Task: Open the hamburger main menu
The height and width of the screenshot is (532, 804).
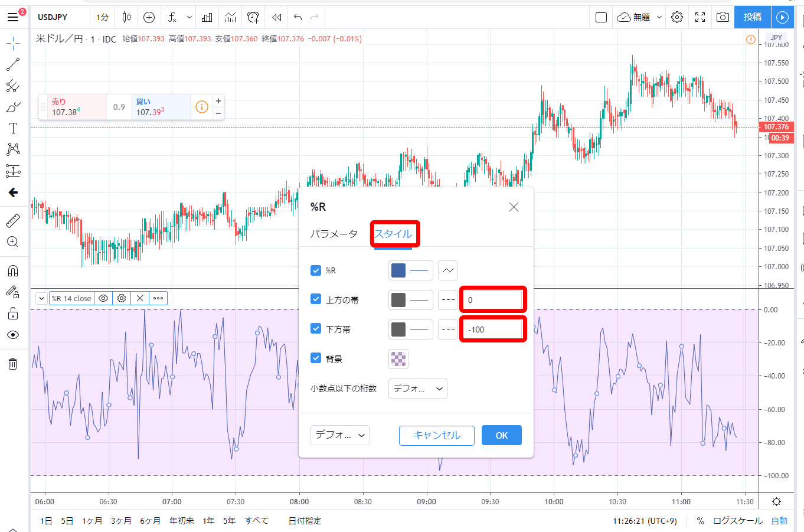Action: click(13, 17)
